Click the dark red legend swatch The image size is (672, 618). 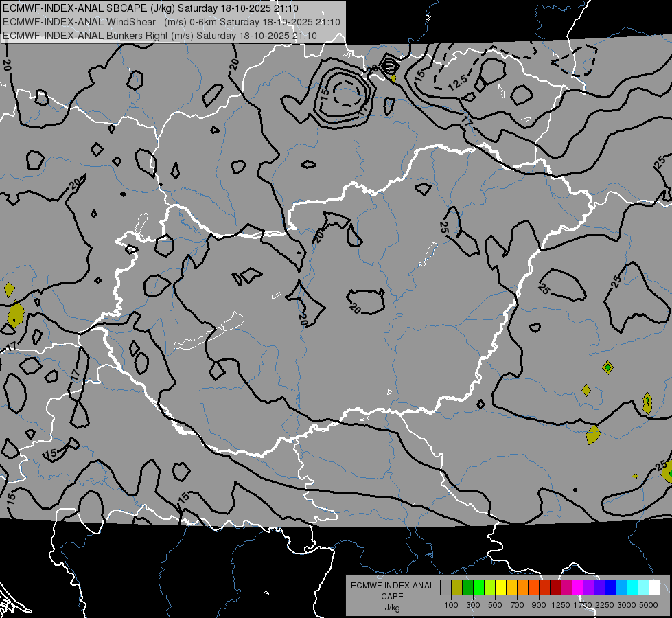pyautogui.click(x=555, y=588)
